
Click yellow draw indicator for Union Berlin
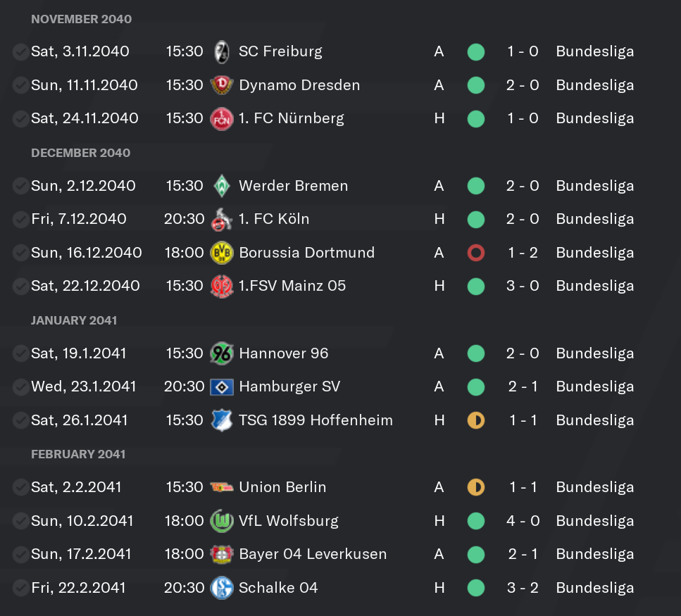476,487
